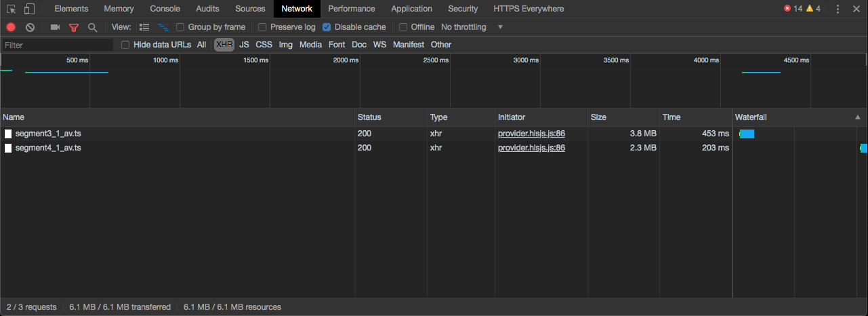
Task: Filter requests by Img
Action: pyautogui.click(x=286, y=45)
